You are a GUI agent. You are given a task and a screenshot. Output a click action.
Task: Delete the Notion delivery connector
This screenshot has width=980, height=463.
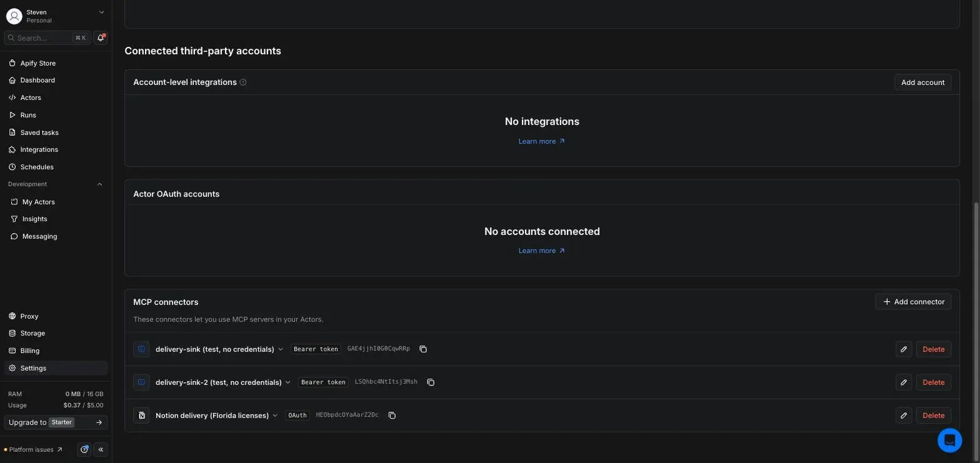point(933,416)
